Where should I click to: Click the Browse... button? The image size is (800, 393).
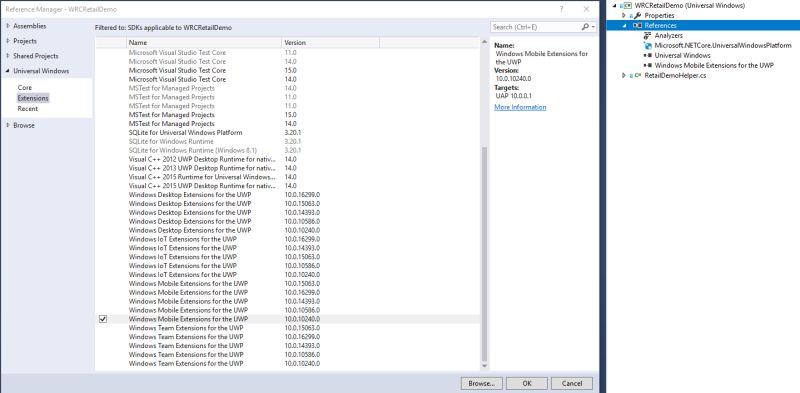[481, 383]
